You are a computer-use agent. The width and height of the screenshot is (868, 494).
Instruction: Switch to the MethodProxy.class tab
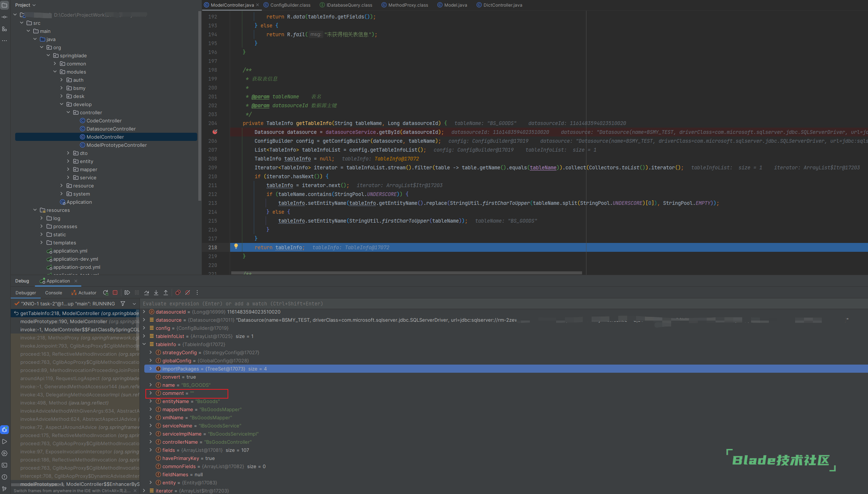(x=405, y=5)
